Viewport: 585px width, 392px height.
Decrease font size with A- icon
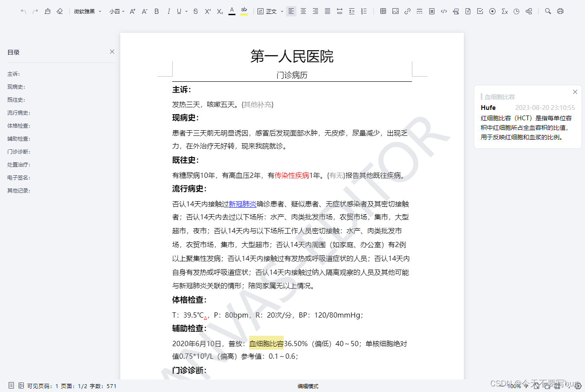pyautogui.click(x=145, y=11)
